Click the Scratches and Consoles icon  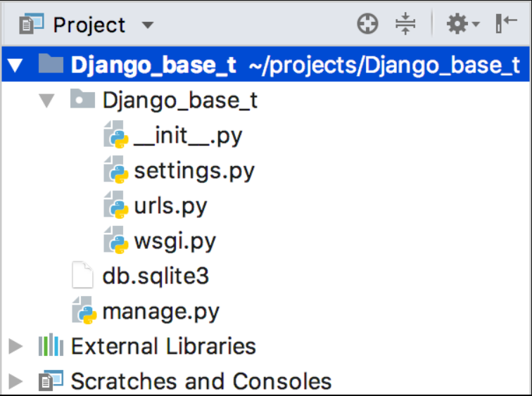click(51, 381)
